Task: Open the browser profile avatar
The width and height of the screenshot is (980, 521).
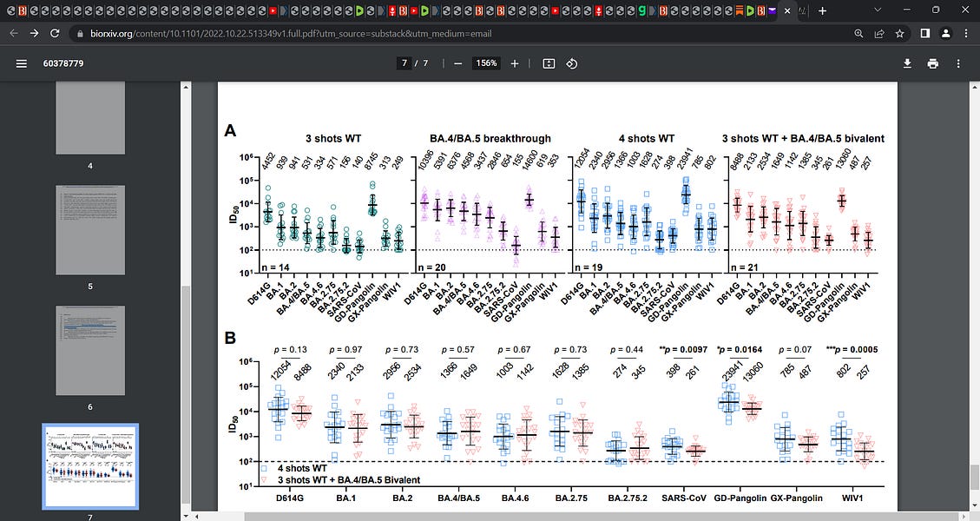Action: 945,33
